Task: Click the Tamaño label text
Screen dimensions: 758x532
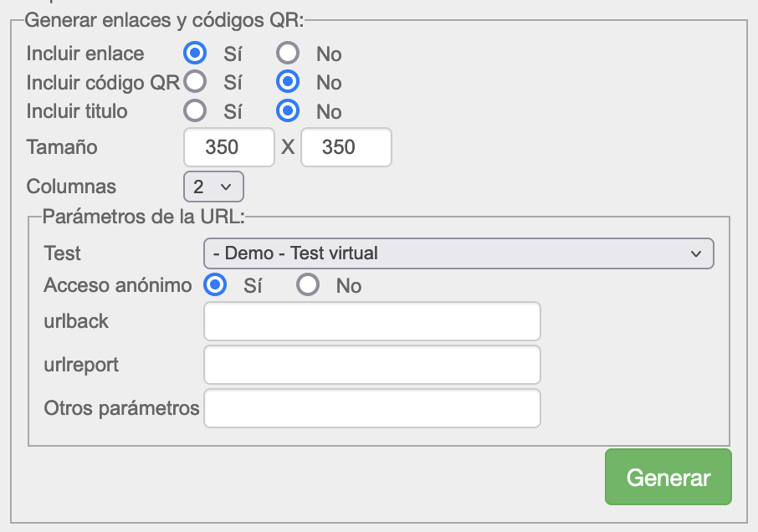Action: tap(62, 147)
